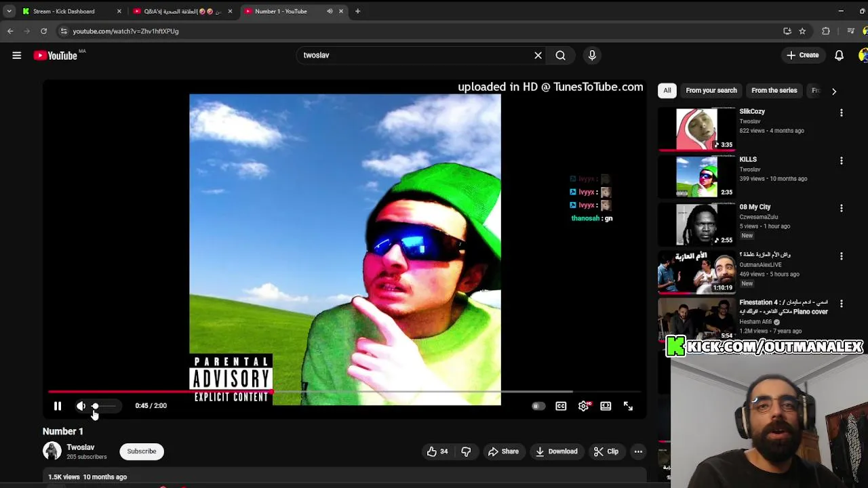View site information icon in address bar
Viewport: 868px width, 488px height.
(64, 31)
